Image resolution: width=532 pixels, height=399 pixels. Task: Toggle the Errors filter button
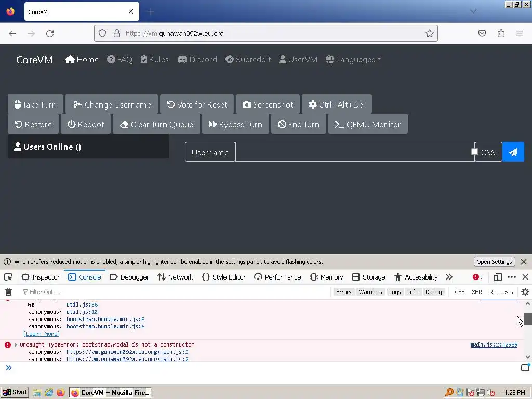[344, 292]
